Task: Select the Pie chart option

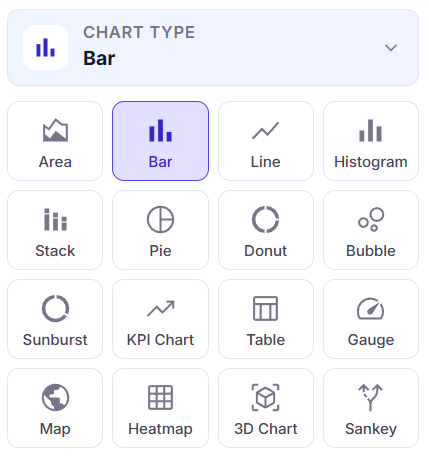Action: coord(160,230)
